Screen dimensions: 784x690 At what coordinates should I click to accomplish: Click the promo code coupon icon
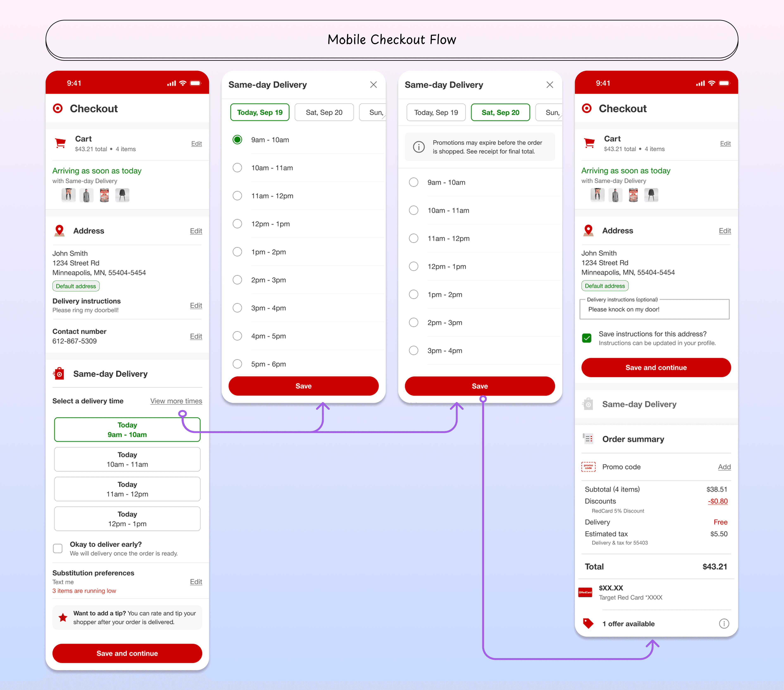click(x=588, y=467)
